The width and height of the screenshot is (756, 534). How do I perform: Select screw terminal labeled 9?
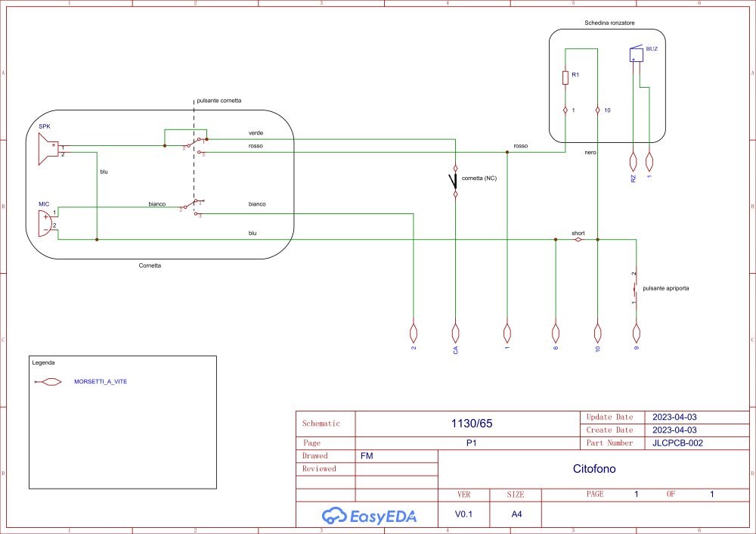click(x=636, y=332)
